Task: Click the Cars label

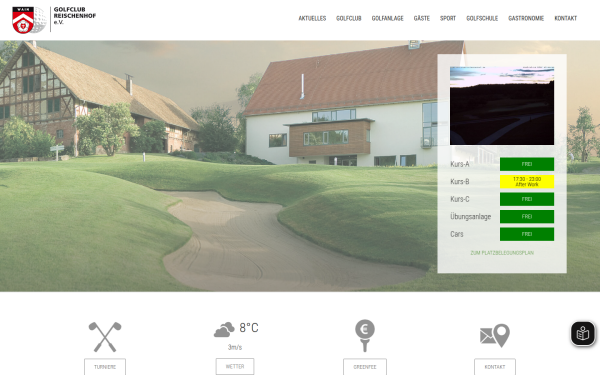Action: [457, 234]
